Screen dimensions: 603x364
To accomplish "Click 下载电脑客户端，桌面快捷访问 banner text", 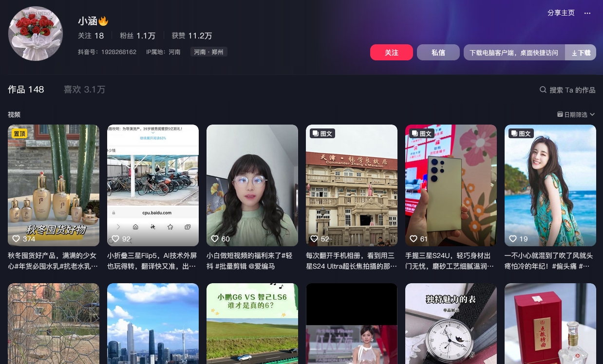I will (514, 53).
